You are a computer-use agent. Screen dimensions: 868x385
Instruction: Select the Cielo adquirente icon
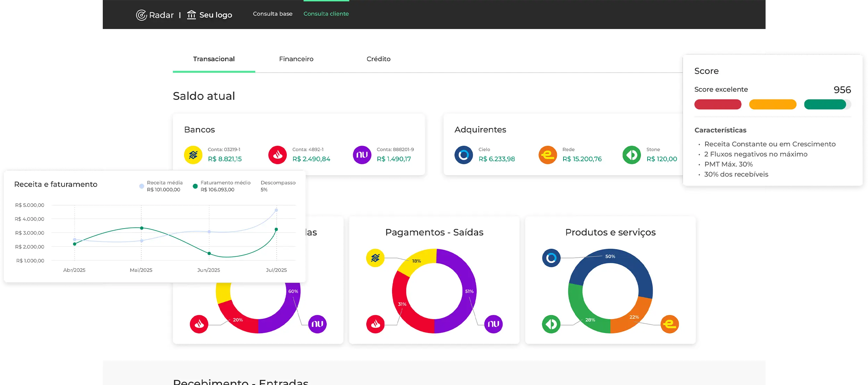pyautogui.click(x=463, y=155)
